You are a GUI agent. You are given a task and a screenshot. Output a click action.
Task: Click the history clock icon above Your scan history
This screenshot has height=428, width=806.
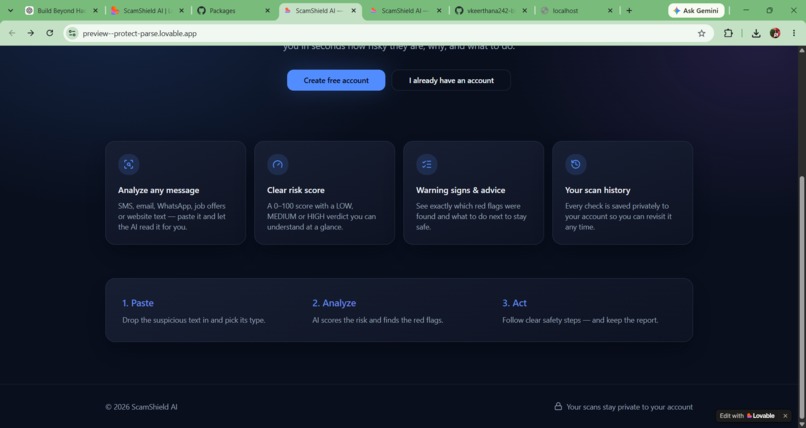tap(576, 164)
